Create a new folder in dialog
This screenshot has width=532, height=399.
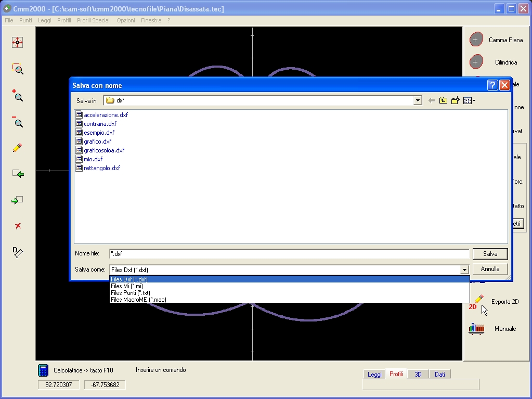(456, 100)
